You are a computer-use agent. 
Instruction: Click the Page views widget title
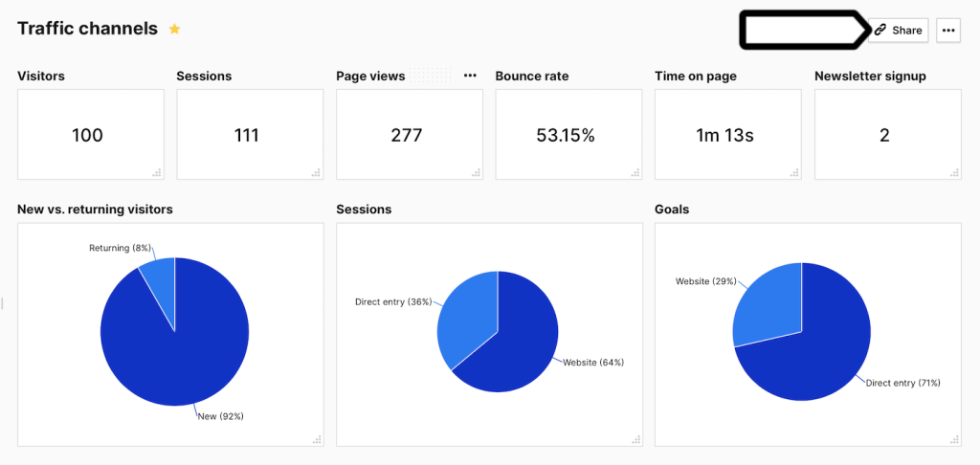click(370, 77)
